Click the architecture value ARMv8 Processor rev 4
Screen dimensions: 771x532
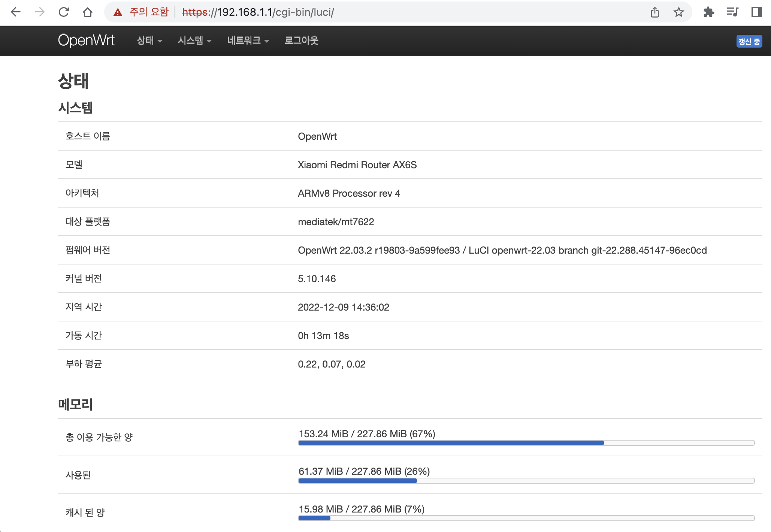coord(349,193)
